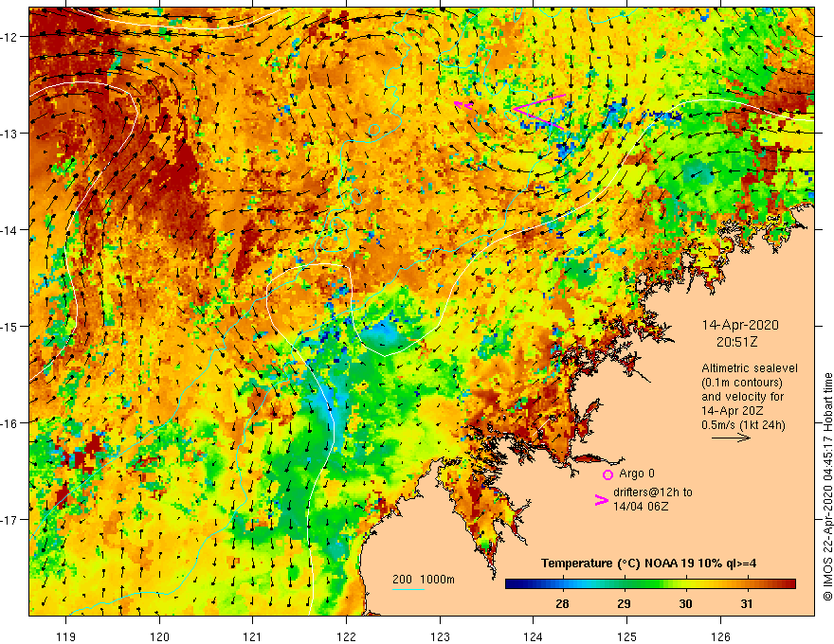Click the large magenta drifter track on the map
Image resolution: width=834 pixels, height=644 pixels.
538,112
